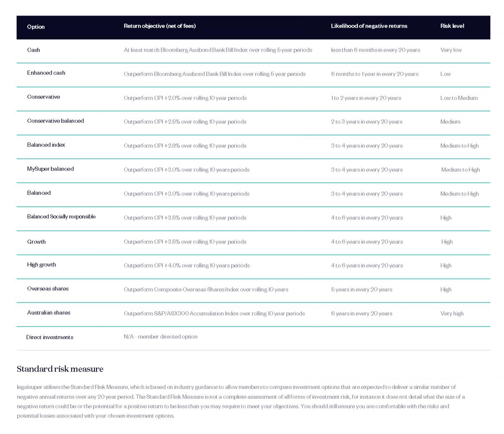Click the High growth option name
Viewport: 504px width, 434px height.
(42, 265)
